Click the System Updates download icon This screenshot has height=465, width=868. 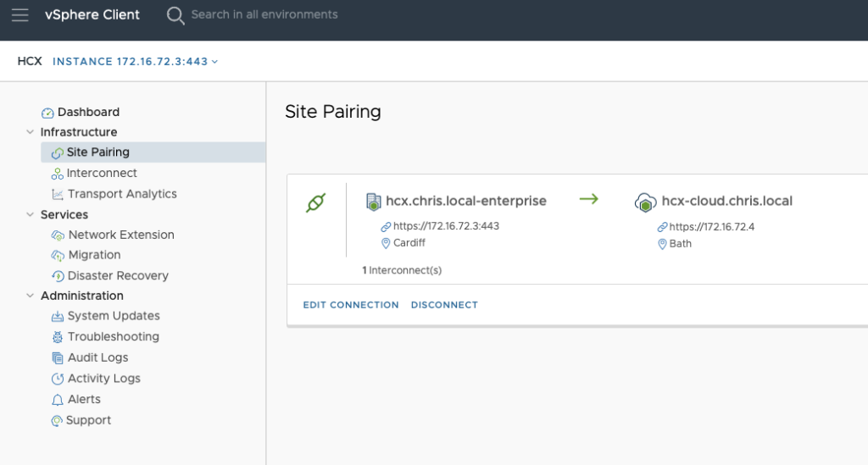click(x=57, y=317)
